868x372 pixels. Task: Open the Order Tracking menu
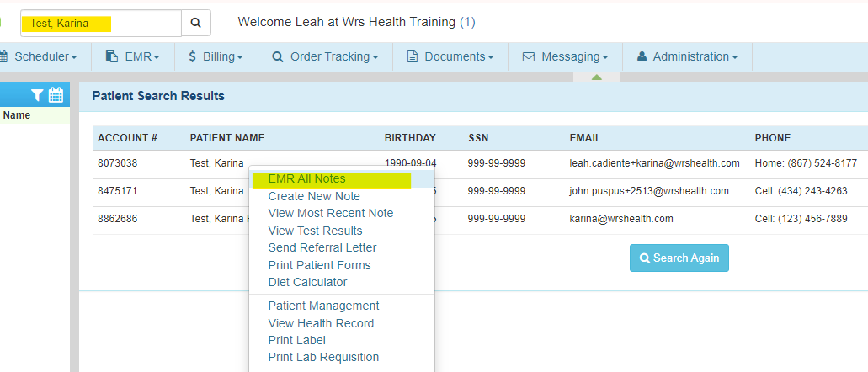pyautogui.click(x=325, y=56)
